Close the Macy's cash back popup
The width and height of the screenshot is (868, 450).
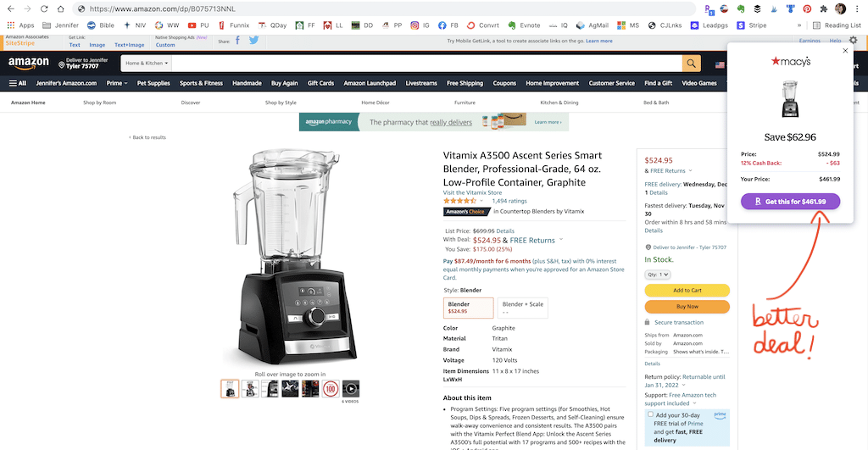pos(845,51)
